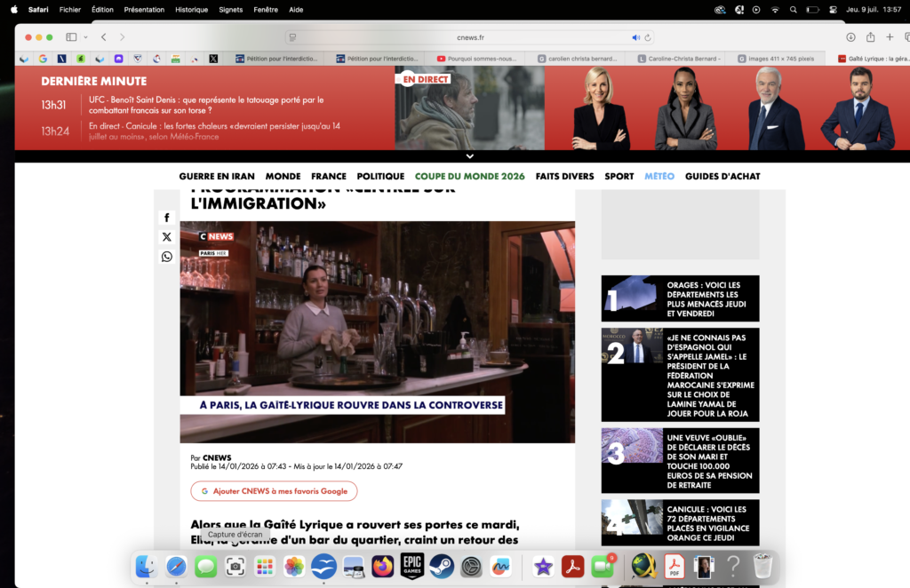The width and height of the screenshot is (910, 588).
Task: Open the pinned X tab
Action: click(x=213, y=59)
